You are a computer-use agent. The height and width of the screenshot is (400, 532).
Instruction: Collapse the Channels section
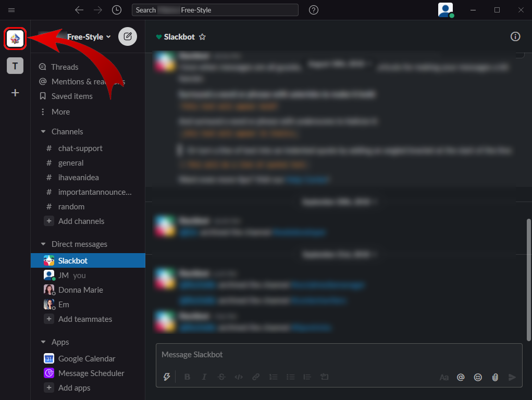tap(43, 132)
